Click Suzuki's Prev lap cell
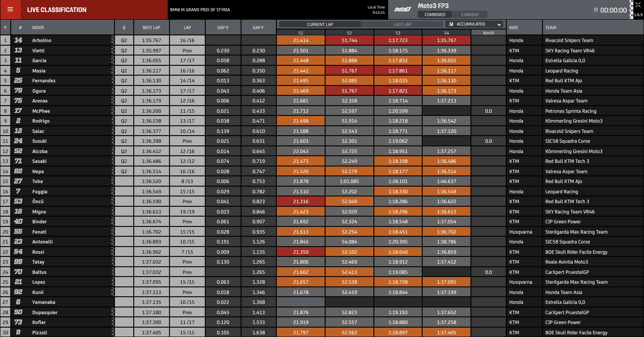Screen dimensions: 644x337 tap(187, 141)
